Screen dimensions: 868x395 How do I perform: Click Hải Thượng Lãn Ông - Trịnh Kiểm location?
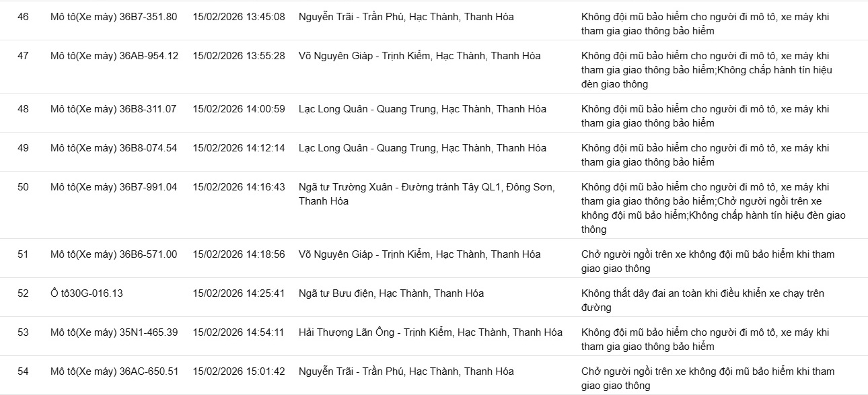click(x=431, y=332)
